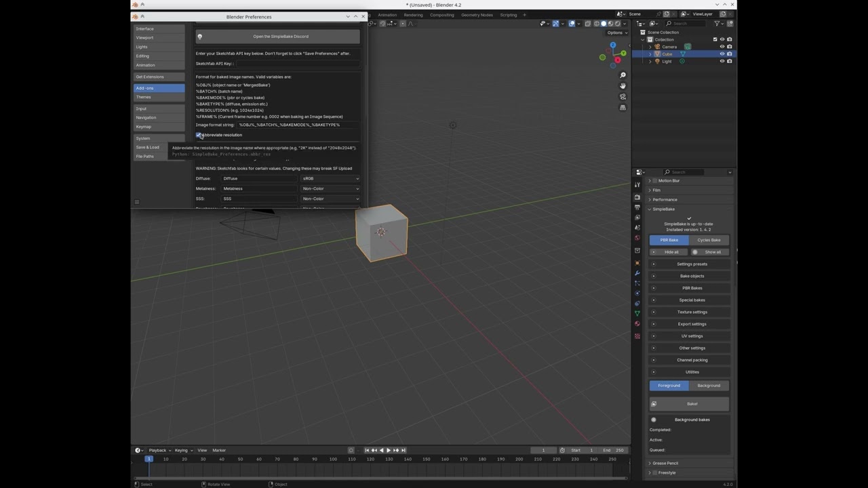The height and width of the screenshot is (488, 868).
Task: Open the Tool properties tab icon
Action: pos(637,184)
